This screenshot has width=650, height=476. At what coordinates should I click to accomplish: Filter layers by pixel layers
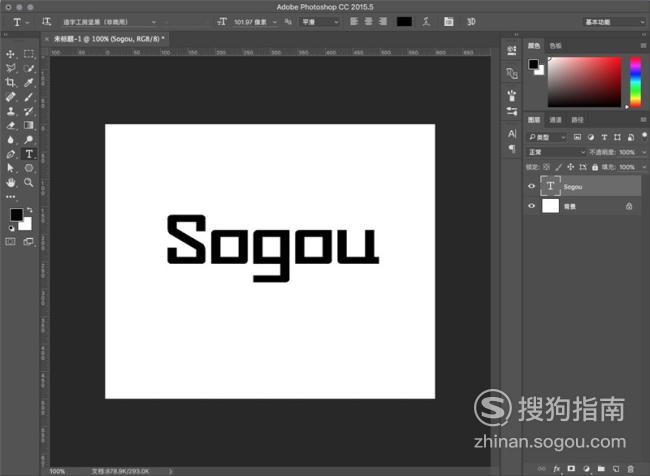click(x=577, y=137)
